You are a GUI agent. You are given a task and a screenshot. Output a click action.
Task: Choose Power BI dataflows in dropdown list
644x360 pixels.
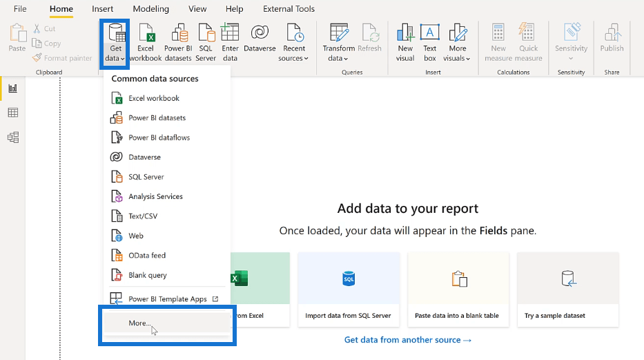167,138
